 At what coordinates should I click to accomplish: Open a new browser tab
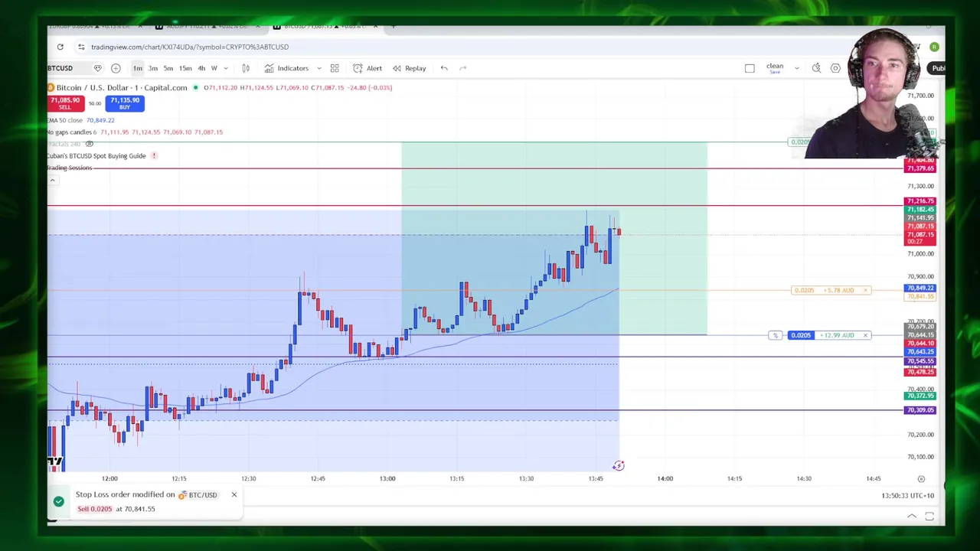click(x=393, y=26)
